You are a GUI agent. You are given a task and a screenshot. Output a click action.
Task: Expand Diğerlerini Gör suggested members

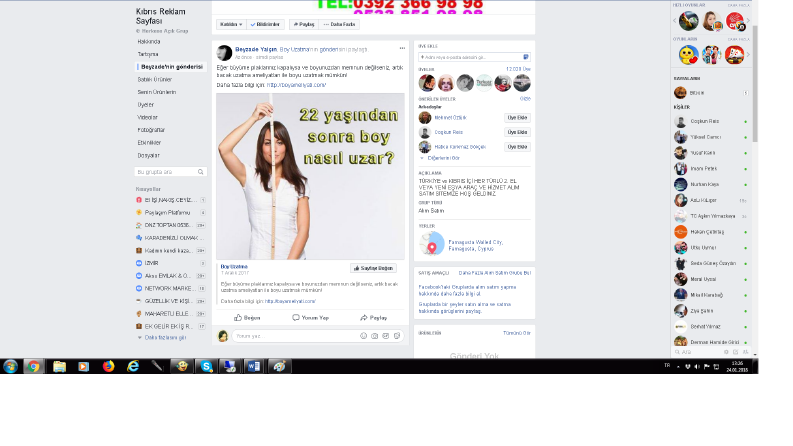click(x=444, y=158)
